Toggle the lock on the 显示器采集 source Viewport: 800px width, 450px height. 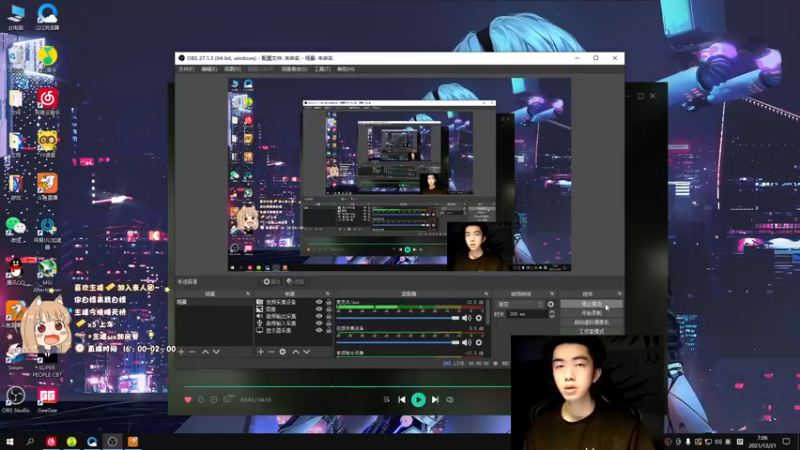pyautogui.click(x=329, y=330)
